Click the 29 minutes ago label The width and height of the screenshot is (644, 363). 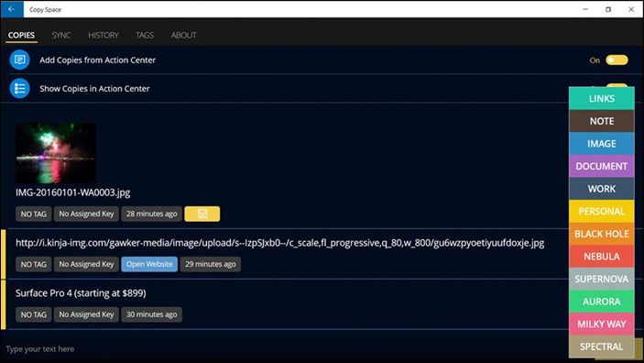click(x=211, y=264)
